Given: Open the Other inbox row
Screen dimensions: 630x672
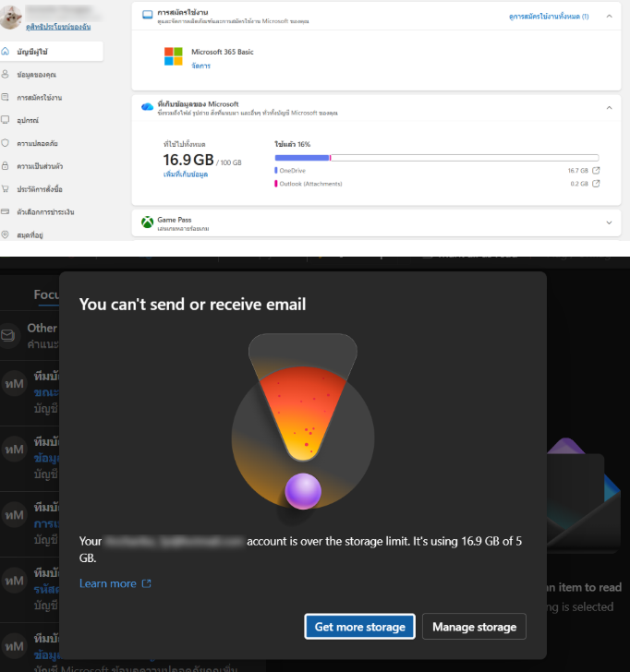Looking at the screenshot, I should (x=30, y=335).
